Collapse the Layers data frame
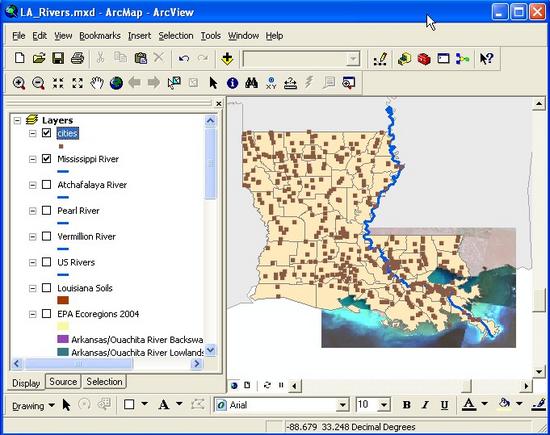Image resolution: width=550 pixels, height=435 pixels. [16, 120]
